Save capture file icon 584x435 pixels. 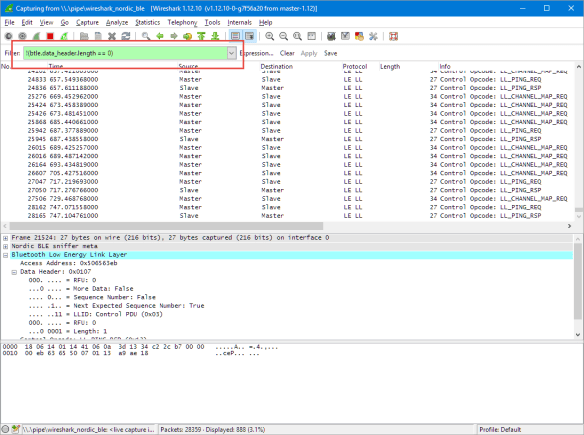(x=98, y=36)
